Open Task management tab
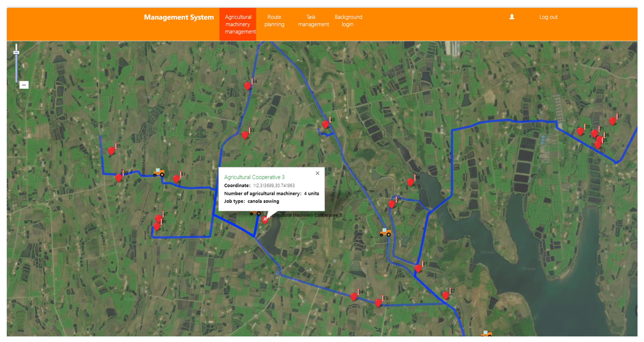This screenshot has width=644, height=342. [313, 21]
